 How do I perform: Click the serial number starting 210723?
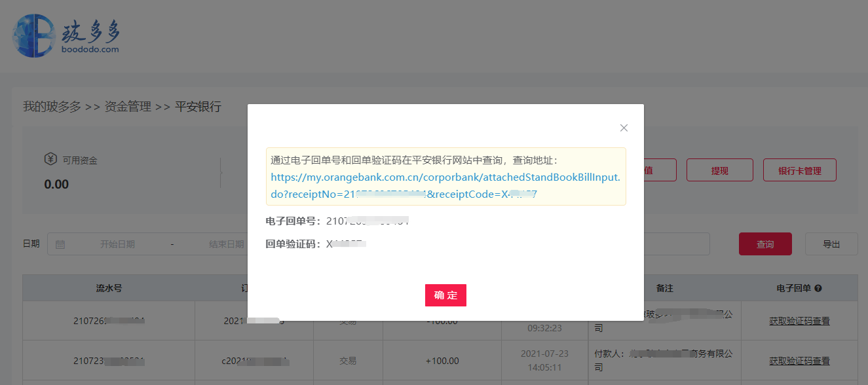(x=109, y=361)
